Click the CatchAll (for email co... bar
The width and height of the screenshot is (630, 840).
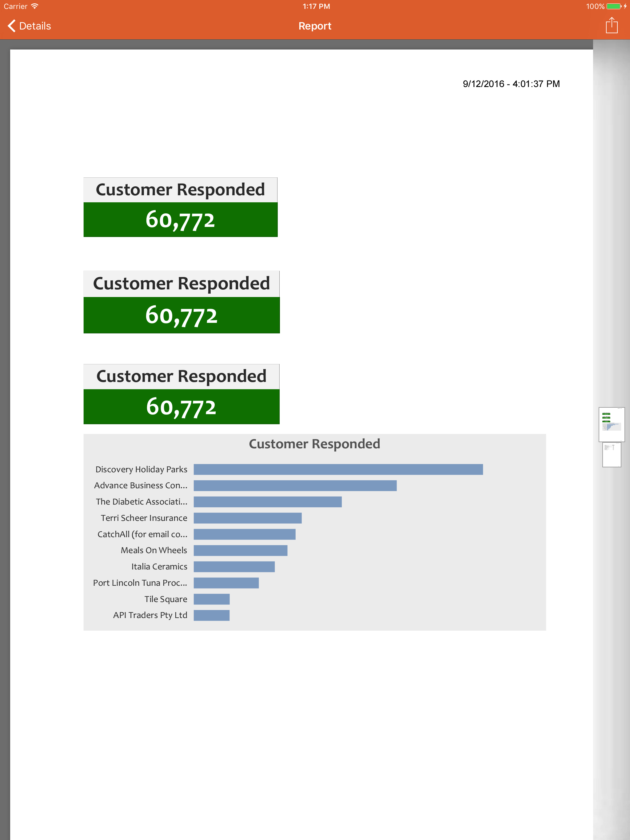point(244,534)
